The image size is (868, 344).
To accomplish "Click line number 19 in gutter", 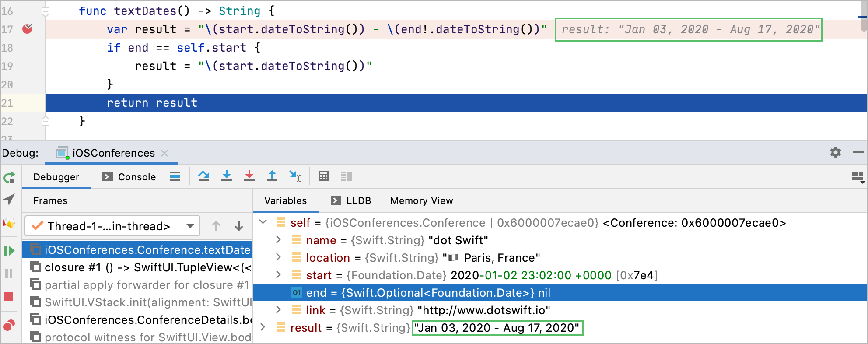I will click(x=7, y=66).
